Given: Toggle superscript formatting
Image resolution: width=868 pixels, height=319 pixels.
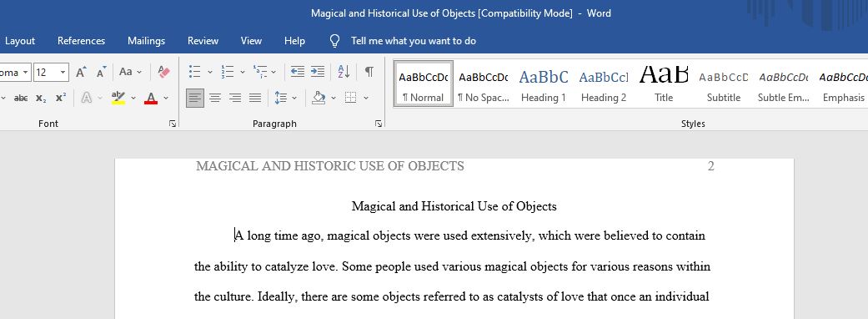Looking at the screenshot, I should (61, 99).
